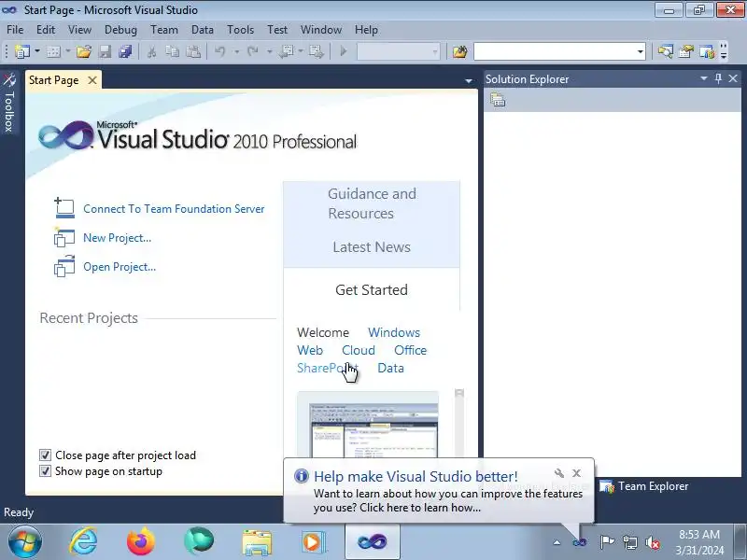This screenshot has width=747, height=560.
Task: Open the Data menu
Action: [203, 30]
